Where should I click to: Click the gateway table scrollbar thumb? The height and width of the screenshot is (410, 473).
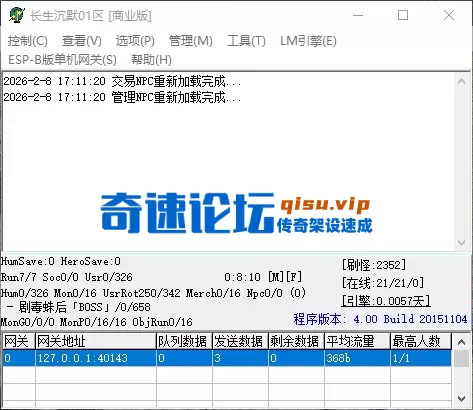(x=462, y=359)
